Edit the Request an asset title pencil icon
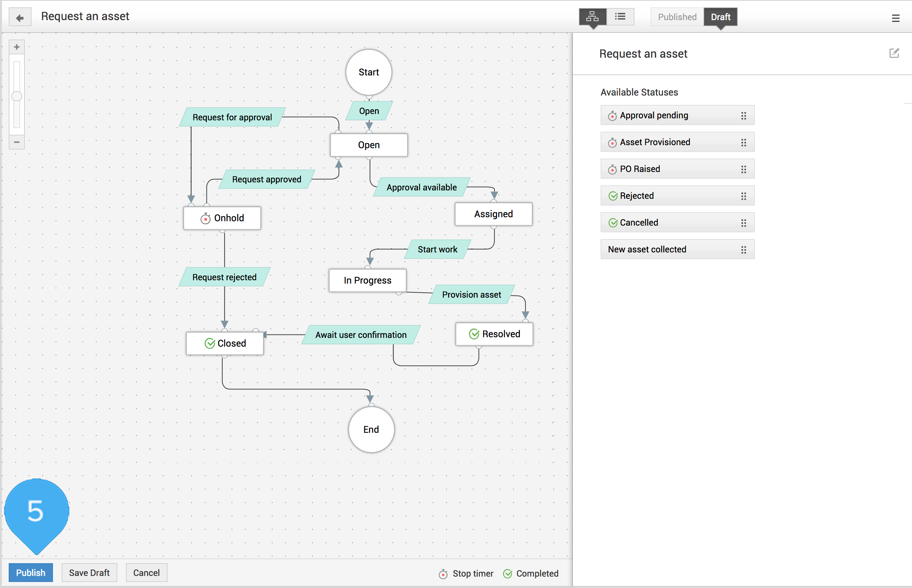Screen dimensions: 912x588 pos(894,53)
